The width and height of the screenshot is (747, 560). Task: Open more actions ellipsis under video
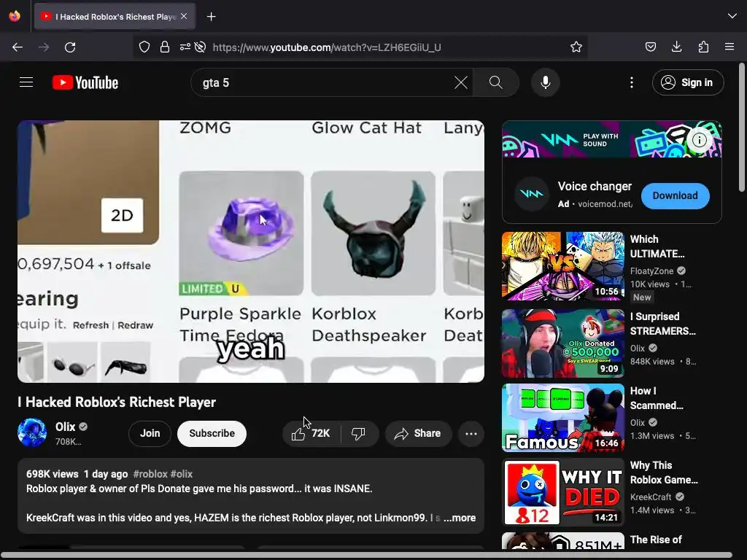click(x=471, y=433)
